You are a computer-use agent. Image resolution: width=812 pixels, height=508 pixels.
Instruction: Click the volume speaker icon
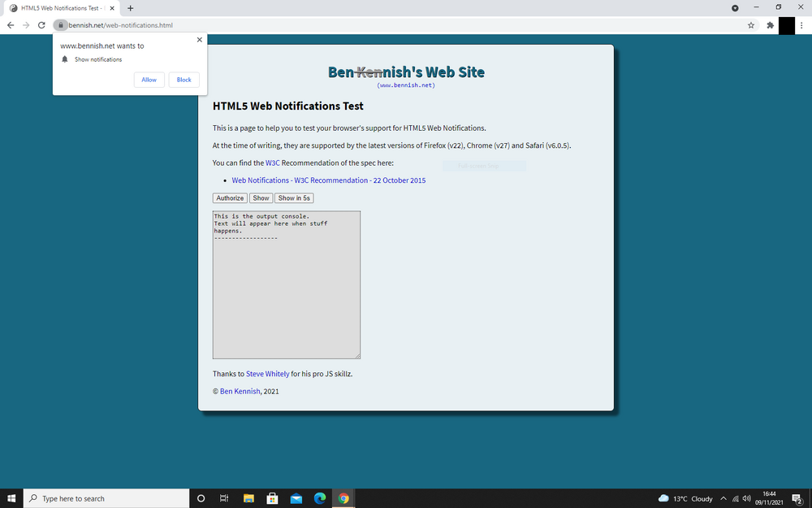[746, 499]
